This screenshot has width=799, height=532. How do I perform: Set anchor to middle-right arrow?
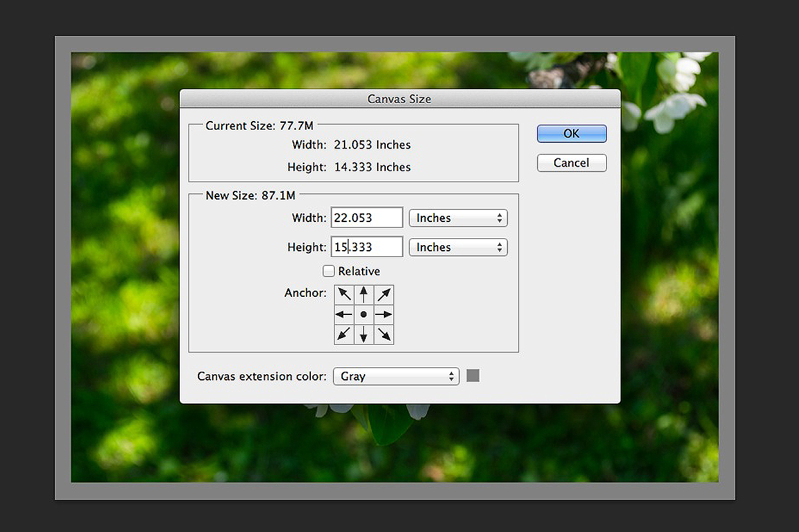(384, 314)
